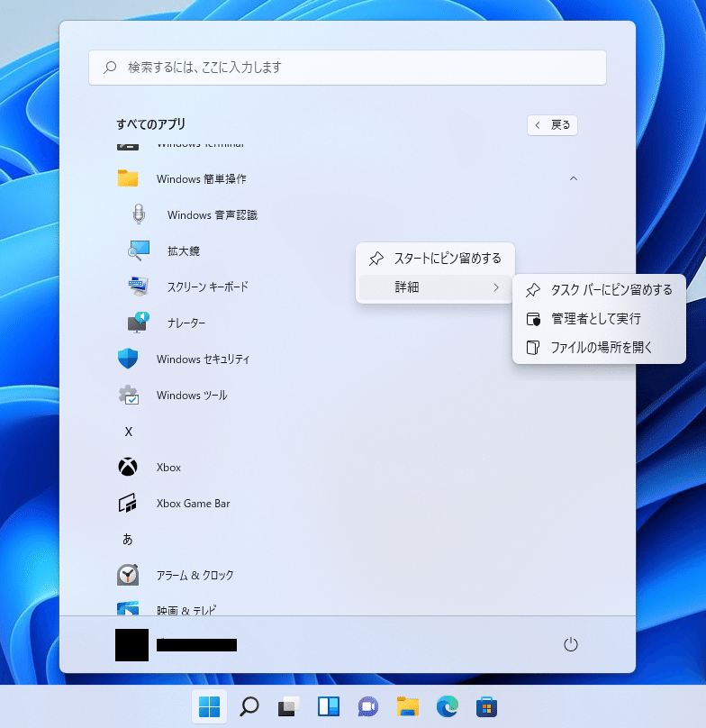Click the Windows ツール gear icon
706x728 pixels.
(x=129, y=396)
